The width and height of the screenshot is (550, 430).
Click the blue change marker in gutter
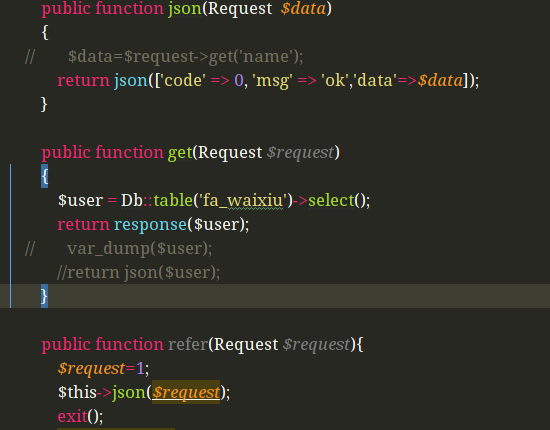click(11, 236)
